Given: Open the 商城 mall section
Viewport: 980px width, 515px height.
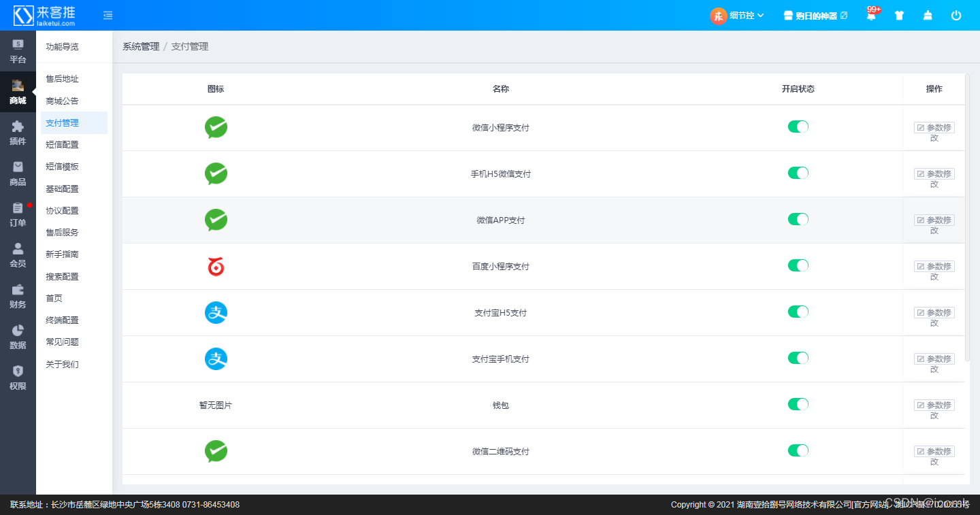Looking at the screenshot, I should pos(18,92).
